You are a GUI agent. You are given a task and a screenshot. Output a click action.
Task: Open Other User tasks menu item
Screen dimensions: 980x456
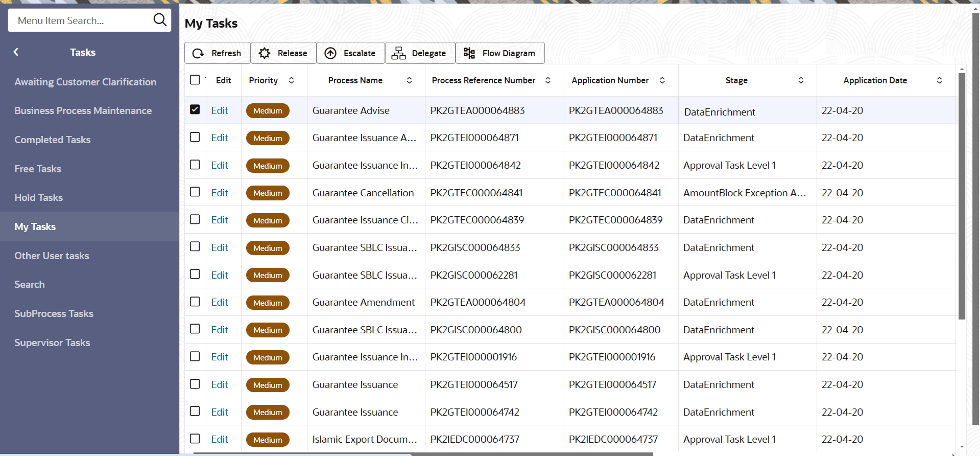[x=52, y=256]
